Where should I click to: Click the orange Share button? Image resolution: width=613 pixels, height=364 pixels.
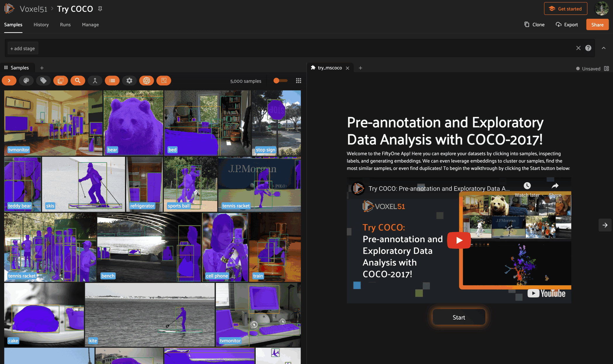click(x=597, y=25)
